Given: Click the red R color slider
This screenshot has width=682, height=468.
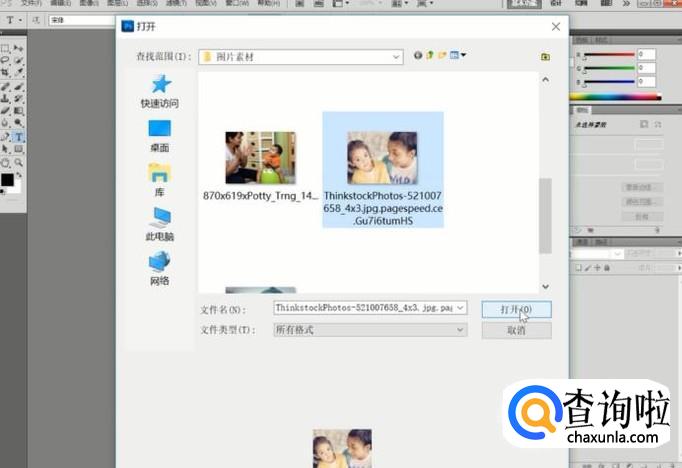Looking at the screenshot, I should [x=609, y=55].
